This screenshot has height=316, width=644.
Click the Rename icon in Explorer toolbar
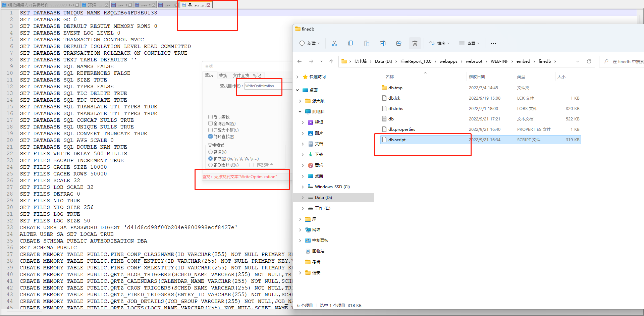tap(382, 43)
